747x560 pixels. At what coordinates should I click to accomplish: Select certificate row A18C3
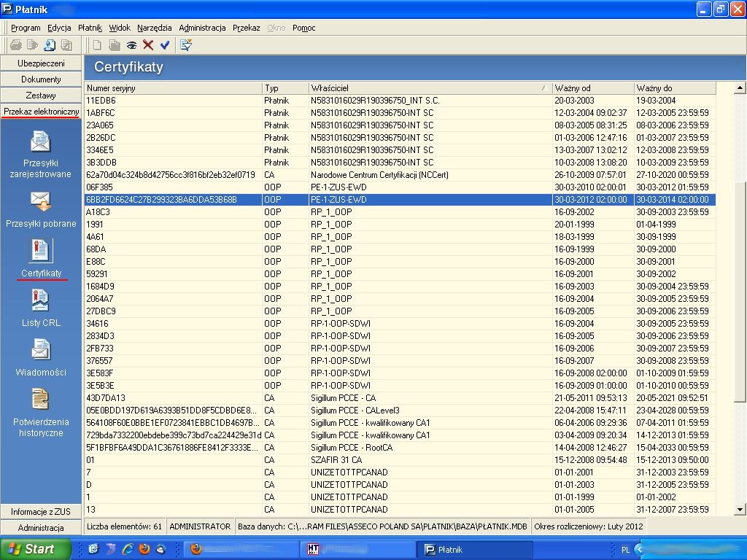(400, 212)
